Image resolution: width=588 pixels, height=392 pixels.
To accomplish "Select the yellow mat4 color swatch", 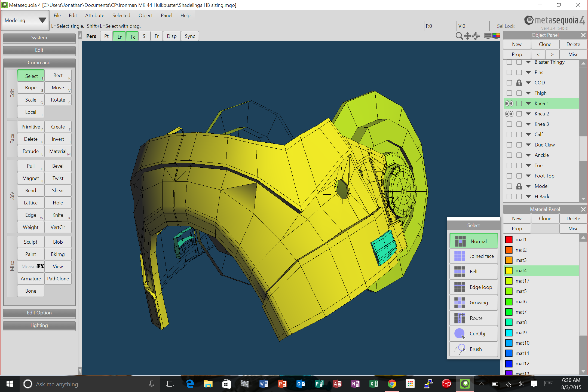I will click(x=509, y=271).
